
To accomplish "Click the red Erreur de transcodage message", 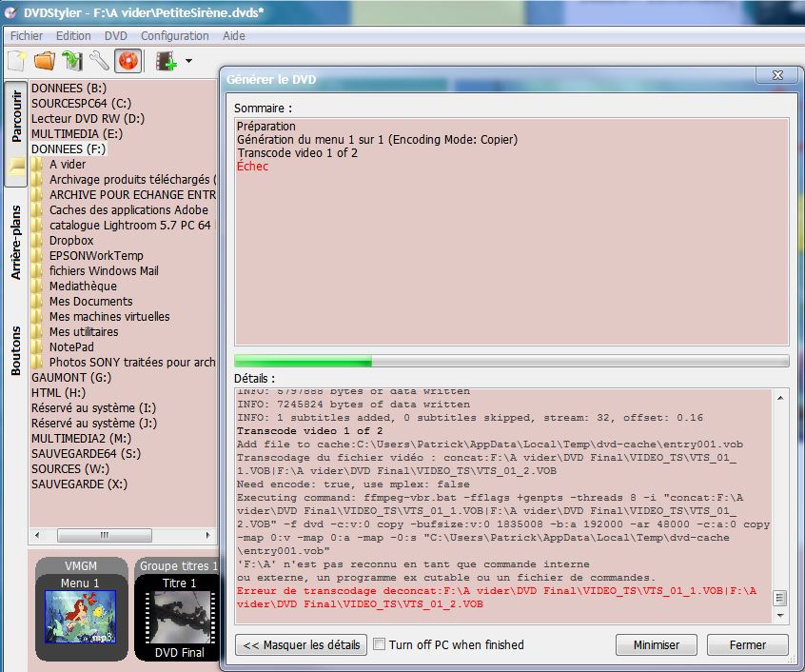I will (496, 598).
